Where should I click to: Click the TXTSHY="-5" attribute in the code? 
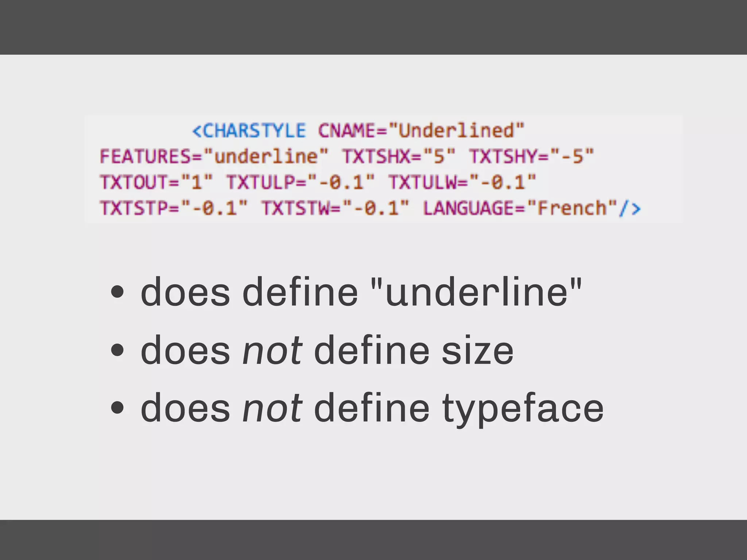[x=531, y=156]
